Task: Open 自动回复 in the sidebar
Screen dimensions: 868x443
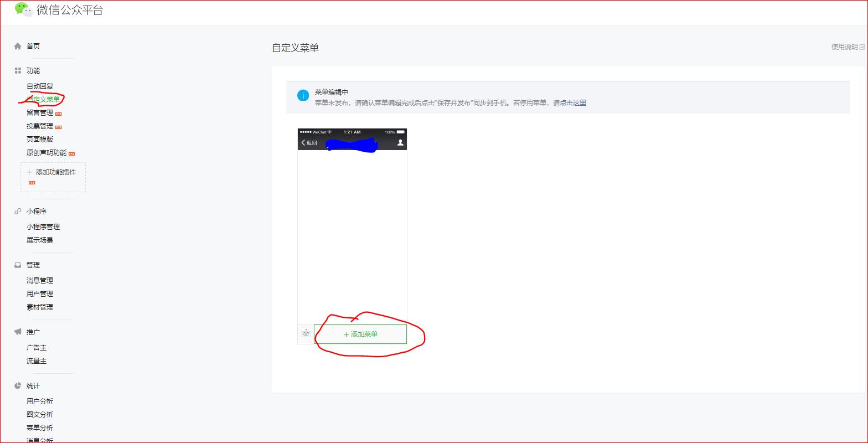Action: 40,86
